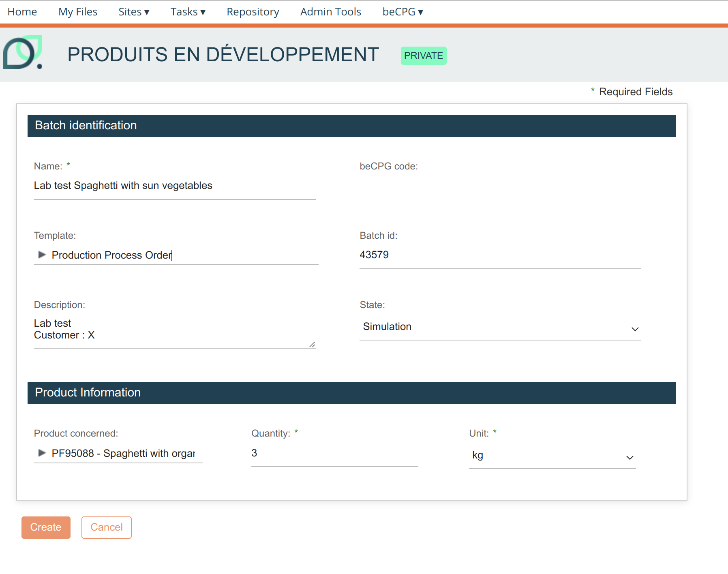Click the Name input field
This screenshot has width=728, height=574.
[175, 186]
